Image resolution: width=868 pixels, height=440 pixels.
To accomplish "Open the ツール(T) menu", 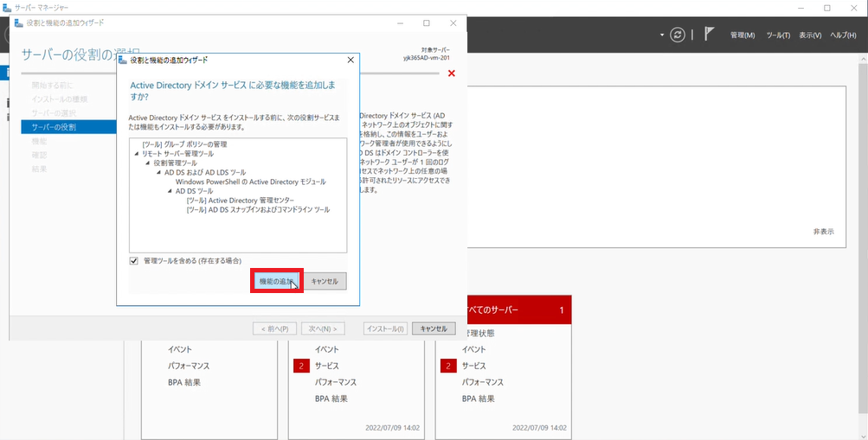I will tap(778, 35).
